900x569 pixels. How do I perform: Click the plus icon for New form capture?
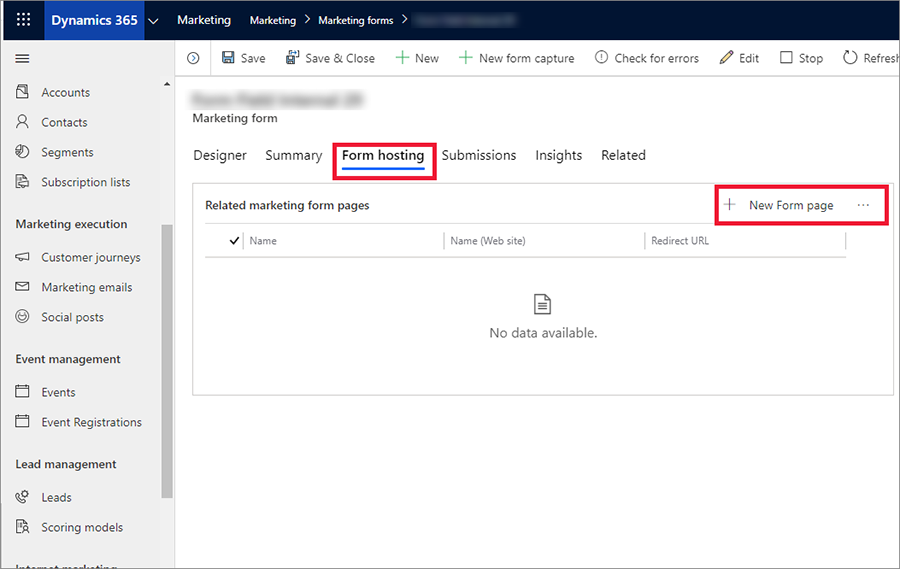coord(465,57)
